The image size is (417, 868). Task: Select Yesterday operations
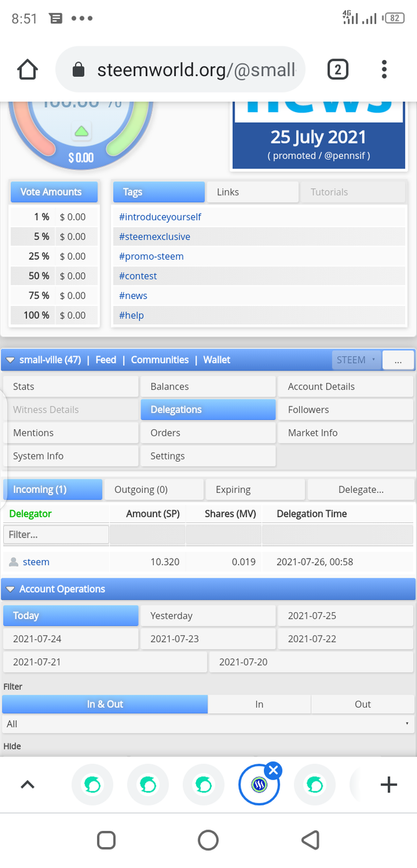[208, 615]
